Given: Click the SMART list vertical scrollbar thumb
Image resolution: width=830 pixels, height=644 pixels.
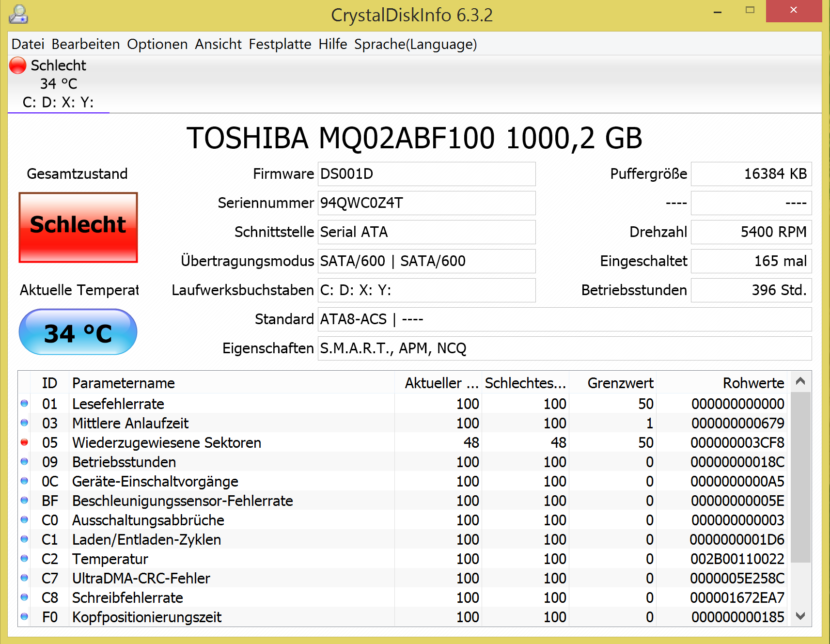Looking at the screenshot, I should click(x=800, y=477).
